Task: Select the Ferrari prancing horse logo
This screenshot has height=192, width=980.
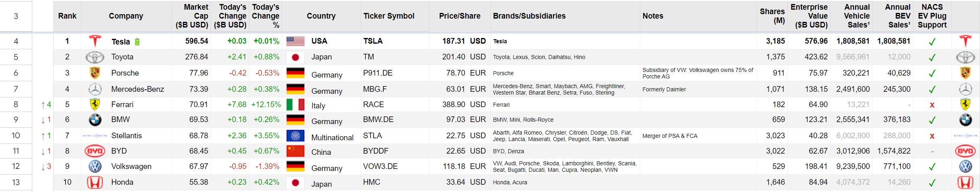Action: click(95, 104)
